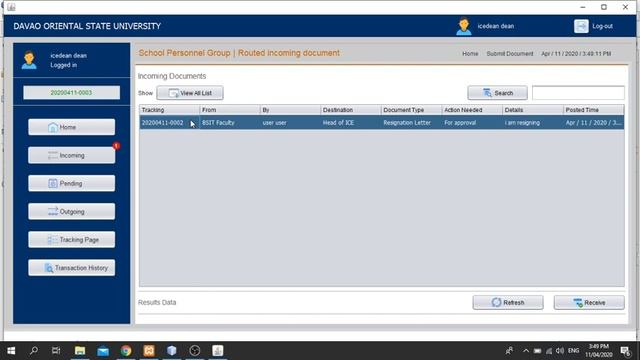Click the Refresh button
The width and height of the screenshot is (640, 360).
click(x=508, y=302)
